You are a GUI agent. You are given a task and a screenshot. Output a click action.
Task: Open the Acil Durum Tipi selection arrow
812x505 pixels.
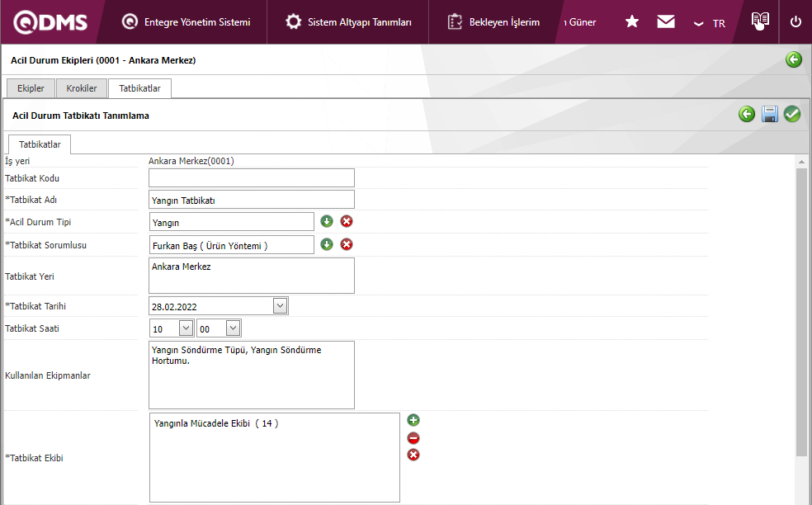coord(326,222)
